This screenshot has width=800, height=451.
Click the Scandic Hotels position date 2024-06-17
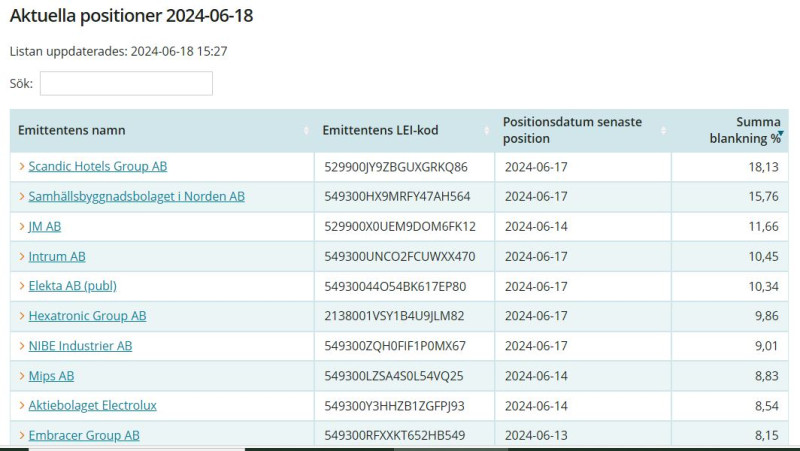pyautogui.click(x=536, y=167)
